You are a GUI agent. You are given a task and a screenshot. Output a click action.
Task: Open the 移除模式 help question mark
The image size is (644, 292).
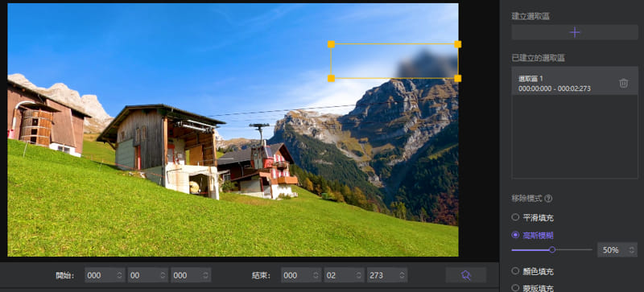(548, 199)
